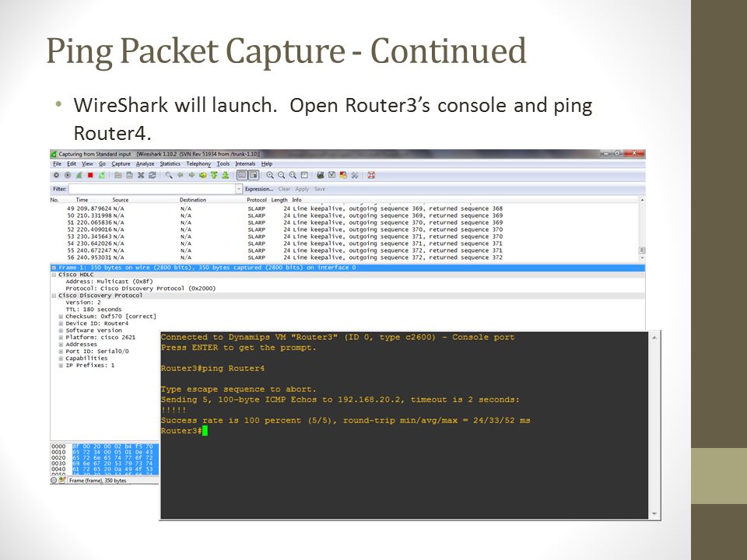This screenshot has width=747, height=560.
Task: Edit display filters icon
Action: pos(332,175)
